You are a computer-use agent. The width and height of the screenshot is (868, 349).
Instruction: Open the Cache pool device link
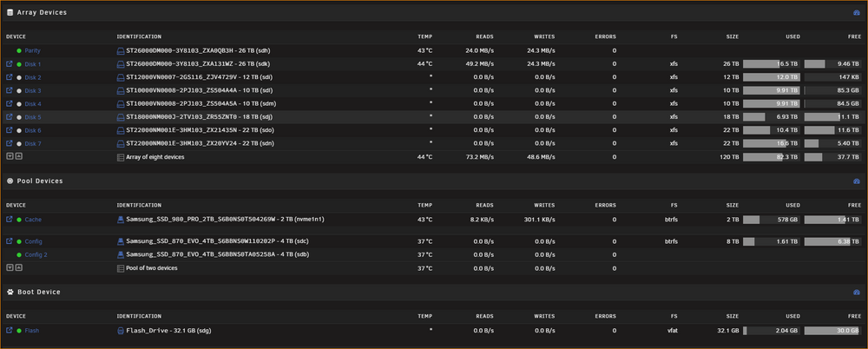33,220
